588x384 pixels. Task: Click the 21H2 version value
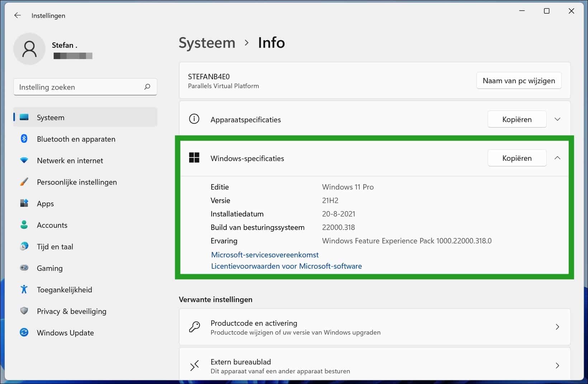[x=330, y=200]
